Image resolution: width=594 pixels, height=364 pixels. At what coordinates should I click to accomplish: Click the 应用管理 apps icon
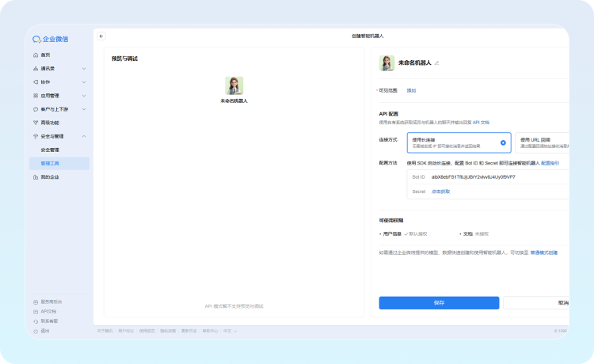click(x=36, y=96)
